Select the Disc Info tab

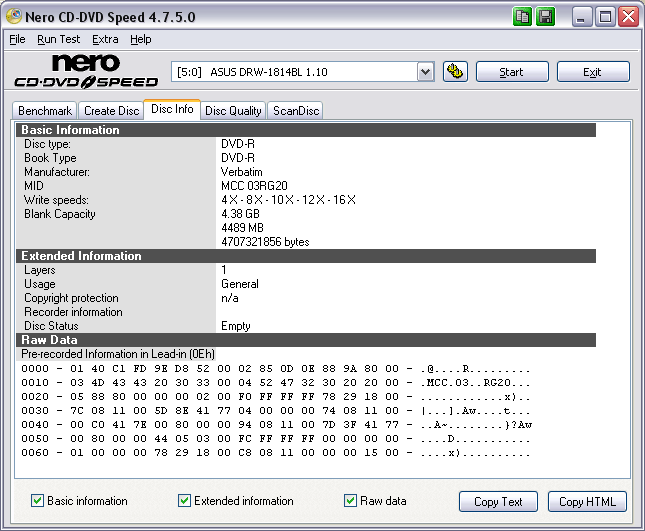tap(172, 109)
